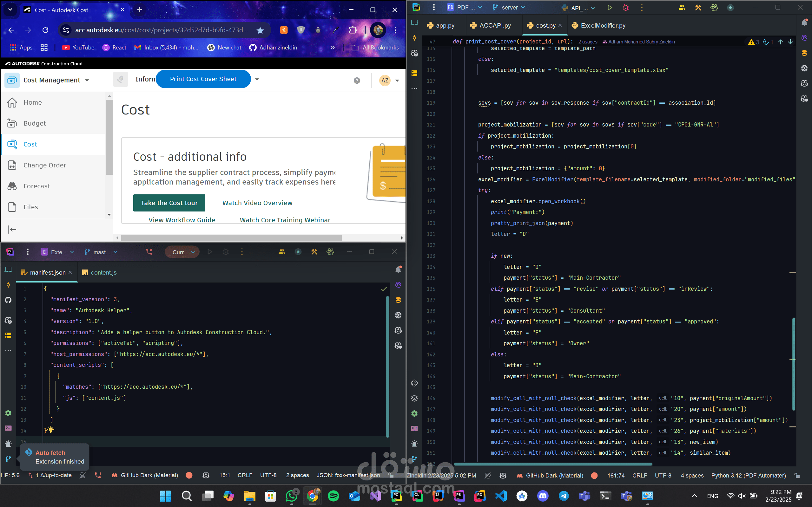
Task: Open React bookmark
Action: point(115,48)
